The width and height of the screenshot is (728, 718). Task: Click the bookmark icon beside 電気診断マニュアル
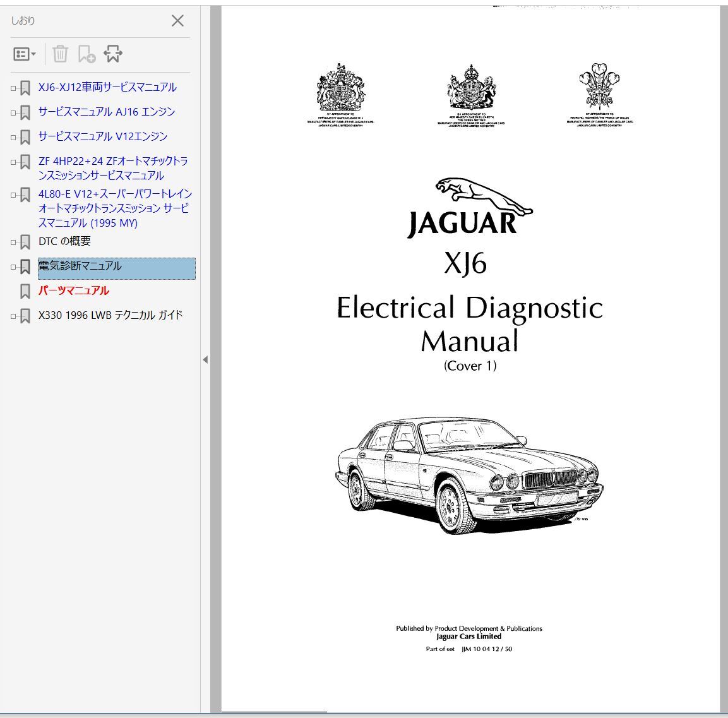(25, 266)
